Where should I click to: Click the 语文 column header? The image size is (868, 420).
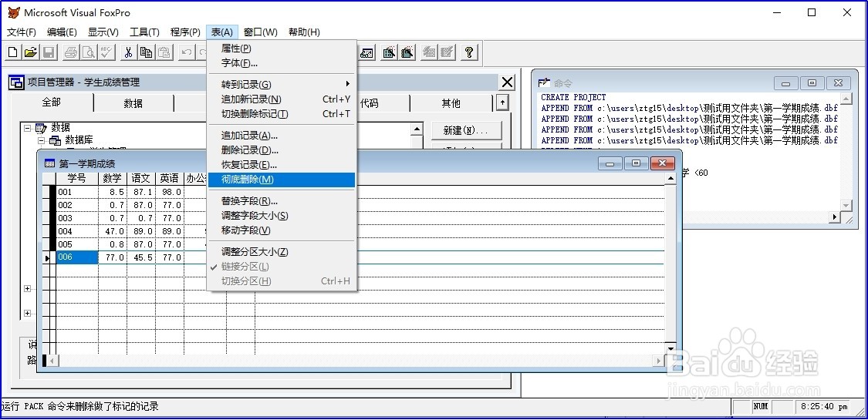pyautogui.click(x=141, y=179)
